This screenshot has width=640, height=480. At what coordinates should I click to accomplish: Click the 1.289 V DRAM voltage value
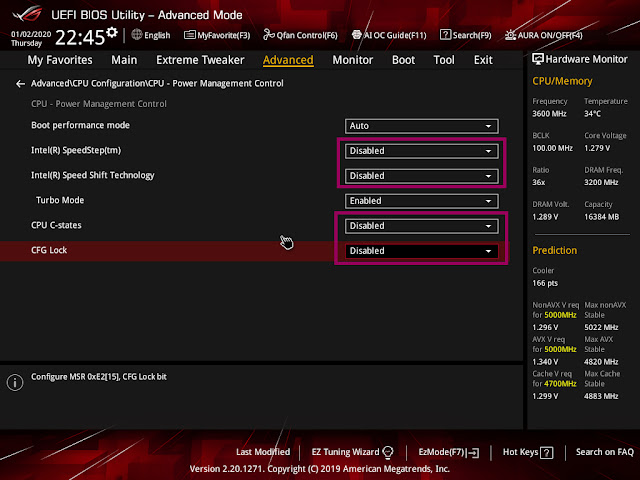point(545,217)
